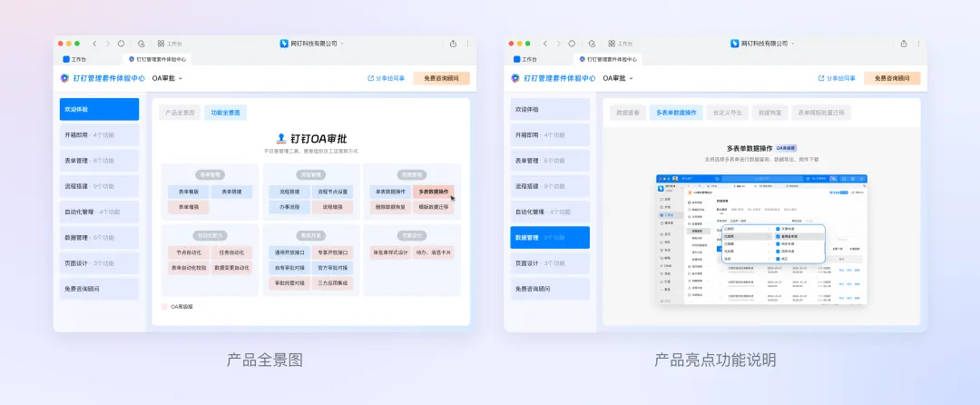Viewport: 980px width, 405px height.
Task: Click the 表单模版 tile in the left window
Action: pos(189,192)
